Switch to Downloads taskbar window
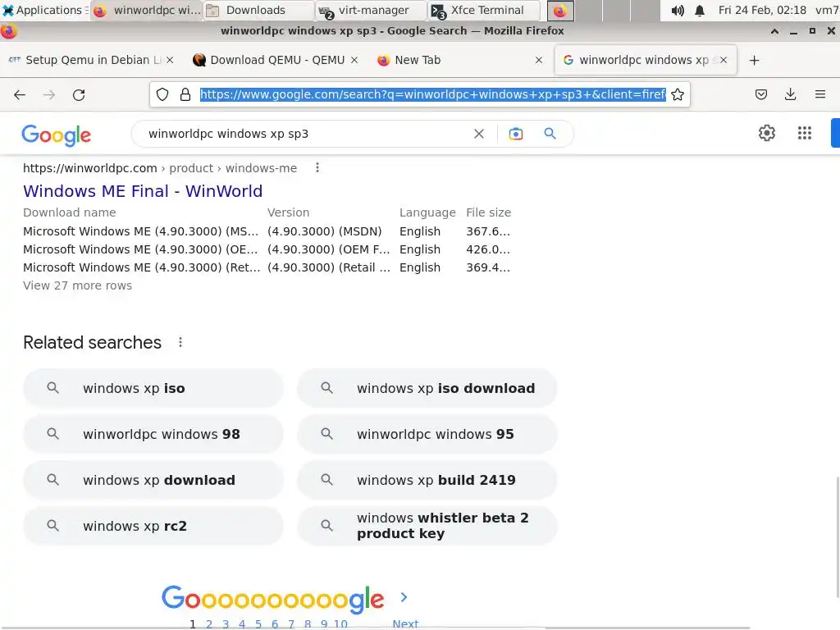Viewport: 840px width, 630px height. click(x=257, y=10)
